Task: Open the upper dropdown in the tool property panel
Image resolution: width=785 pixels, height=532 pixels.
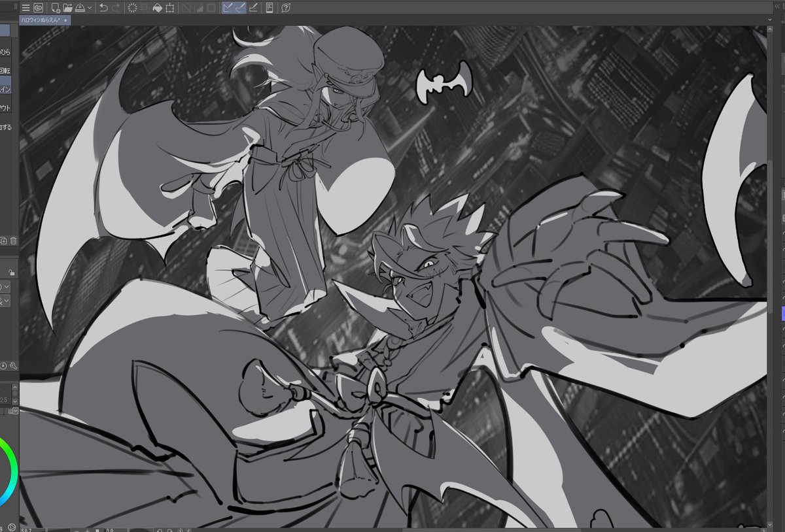Action: coord(5,286)
